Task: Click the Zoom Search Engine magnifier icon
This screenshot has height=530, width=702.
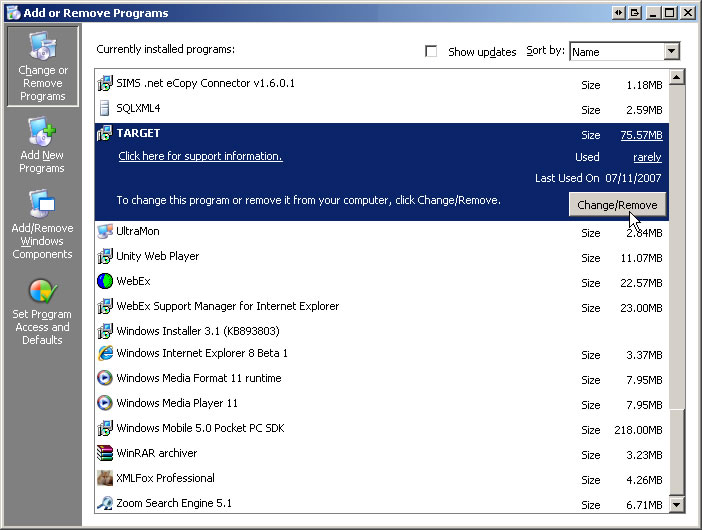Action: (105, 504)
